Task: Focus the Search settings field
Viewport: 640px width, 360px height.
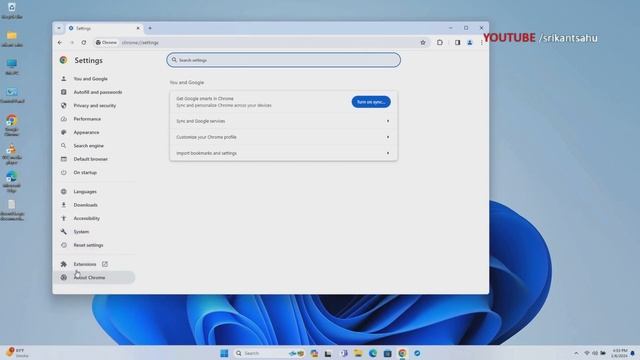Action: [x=283, y=60]
